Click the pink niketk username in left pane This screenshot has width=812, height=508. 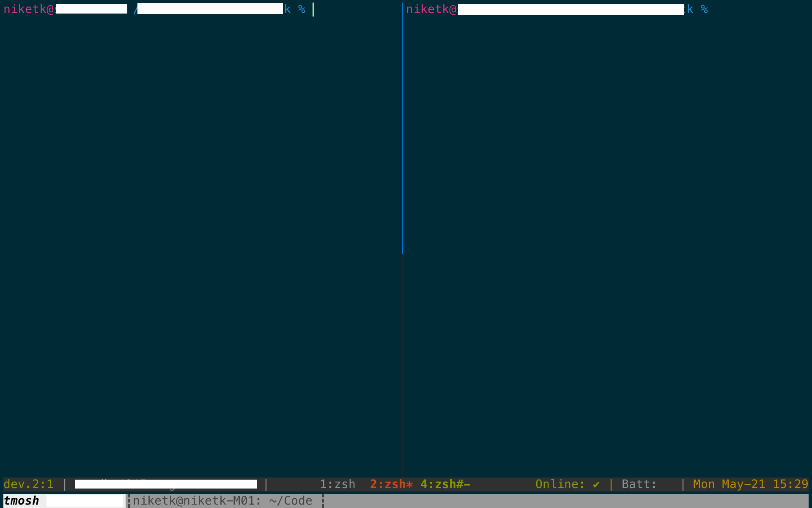(25, 9)
